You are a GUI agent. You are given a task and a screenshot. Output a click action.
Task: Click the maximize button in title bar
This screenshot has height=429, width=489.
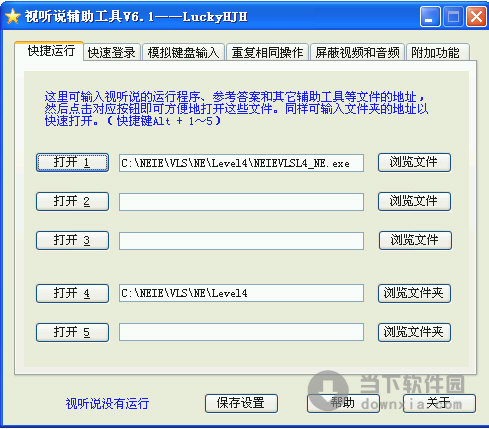(453, 16)
